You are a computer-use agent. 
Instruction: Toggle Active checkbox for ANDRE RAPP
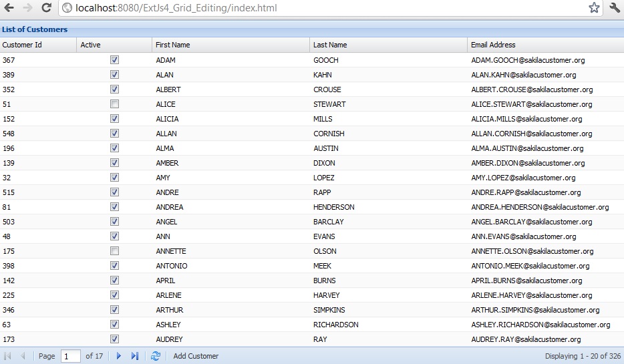click(x=114, y=192)
